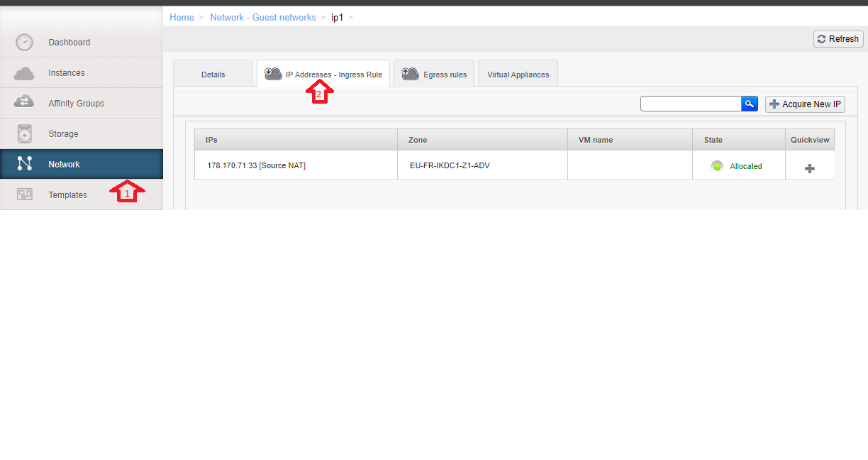Screen dimensions: 868x460
Task: Click the Templates layout icon
Action: (x=25, y=195)
